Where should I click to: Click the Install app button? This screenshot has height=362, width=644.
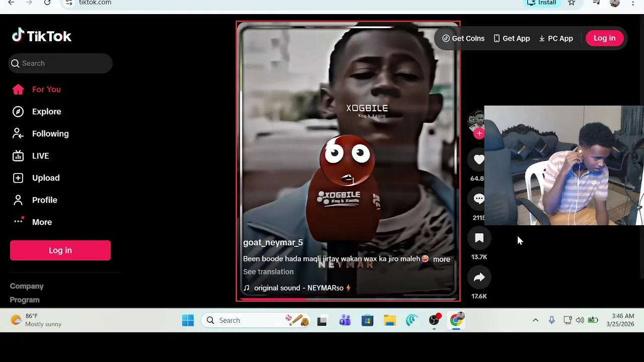pyautogui.click(x=541, y=3)
